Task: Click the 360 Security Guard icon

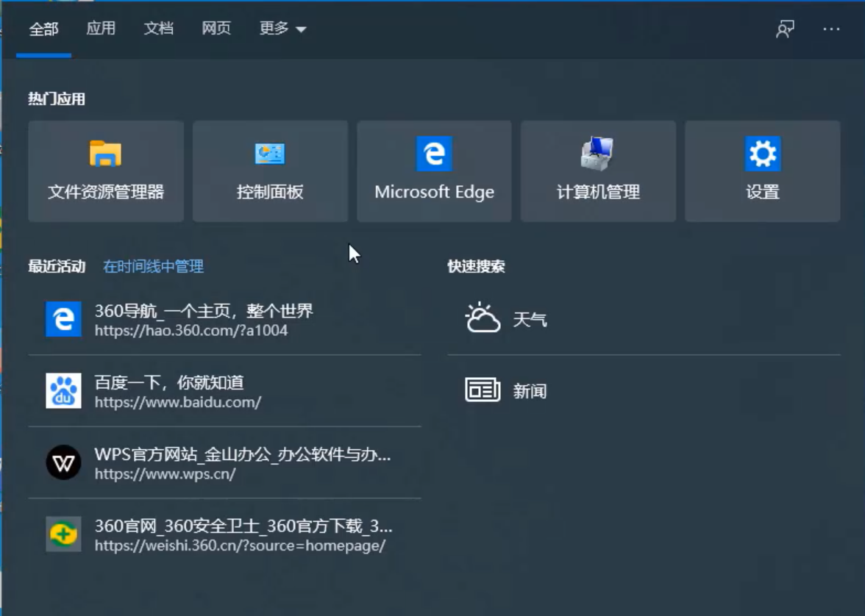Action: (64, 534)
